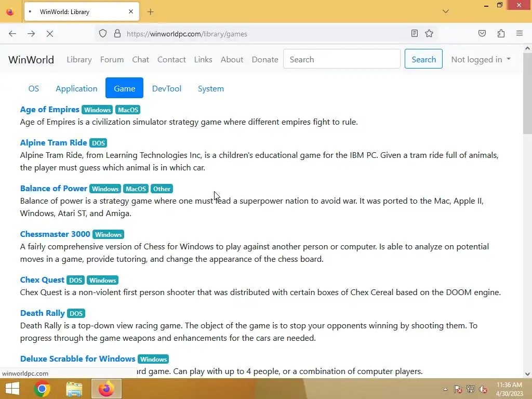This screenshot has height=399, width=532.
Task: Click MacOS badge on Age of Empires
Action: (x=128, y=110)
